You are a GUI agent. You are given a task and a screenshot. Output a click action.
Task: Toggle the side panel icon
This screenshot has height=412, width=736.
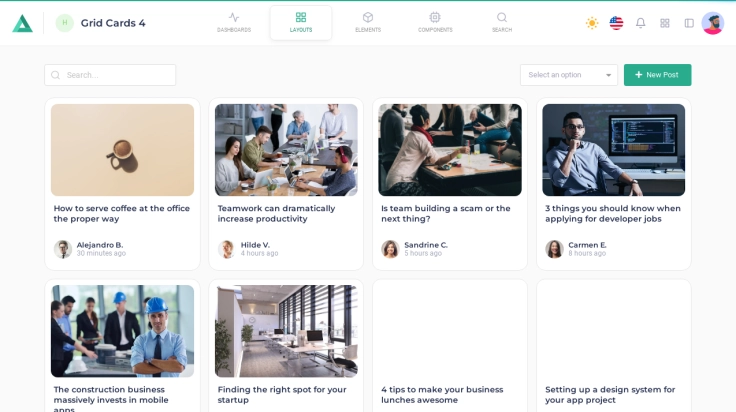[x=689, y=23]
